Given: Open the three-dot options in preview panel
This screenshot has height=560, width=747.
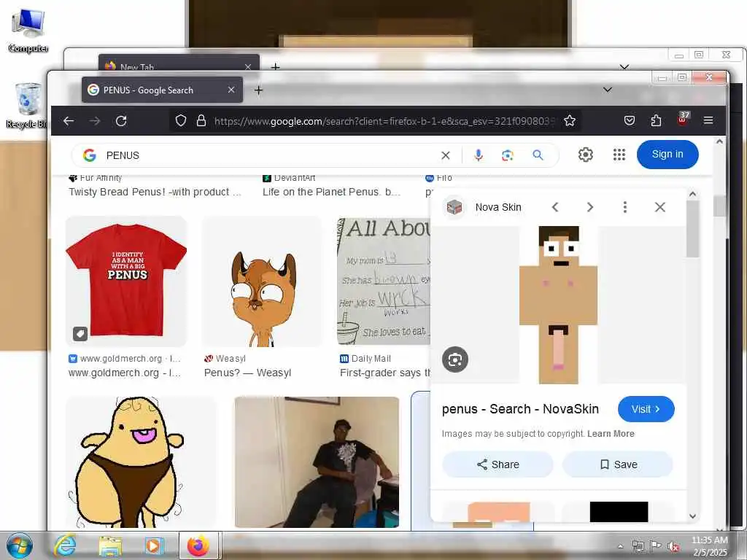Looking at the screenshot, I should click(625, 207).
